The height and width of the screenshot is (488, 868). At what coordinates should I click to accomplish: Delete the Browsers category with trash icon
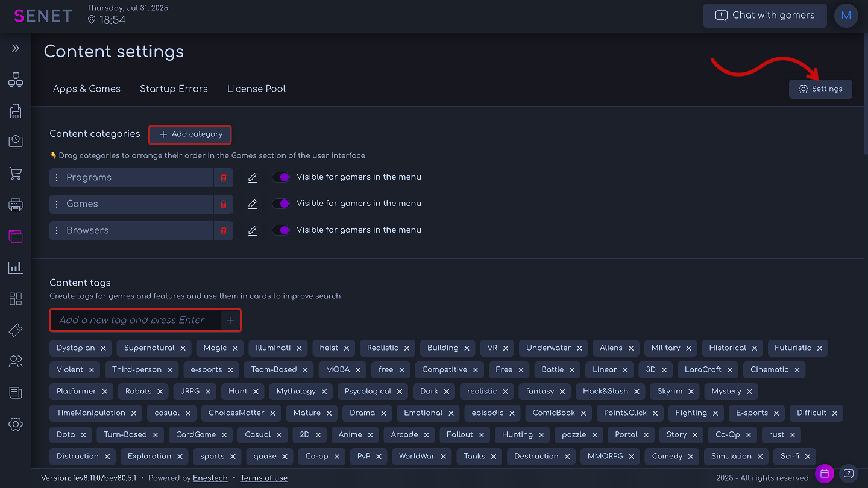pos(224,231)
